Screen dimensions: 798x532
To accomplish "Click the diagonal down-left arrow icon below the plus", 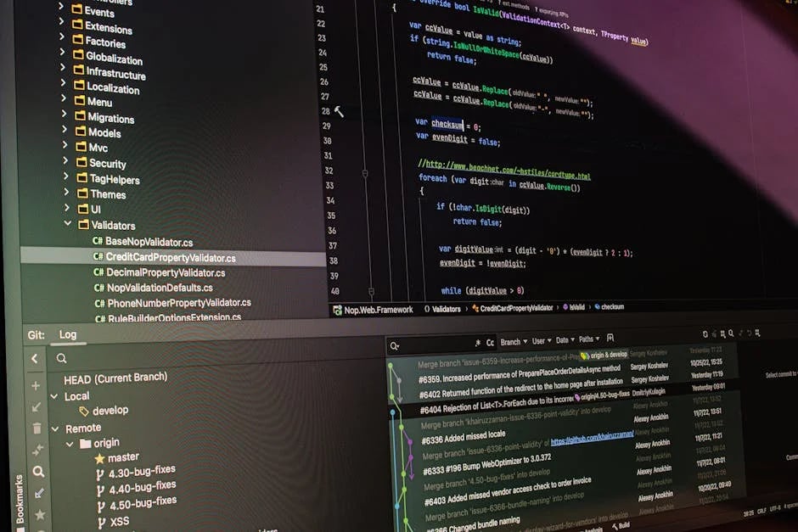I will pyautogui.click(x=37, y=407).
